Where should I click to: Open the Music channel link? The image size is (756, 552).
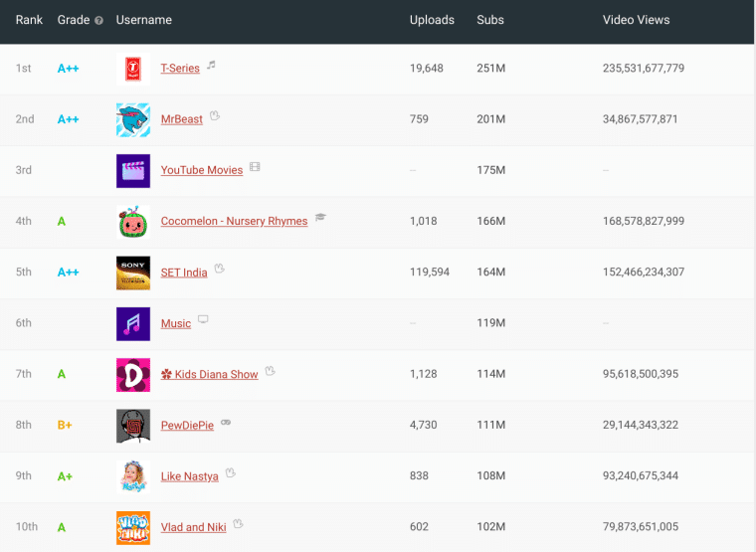pyautogui.click(x=175, y=323)
